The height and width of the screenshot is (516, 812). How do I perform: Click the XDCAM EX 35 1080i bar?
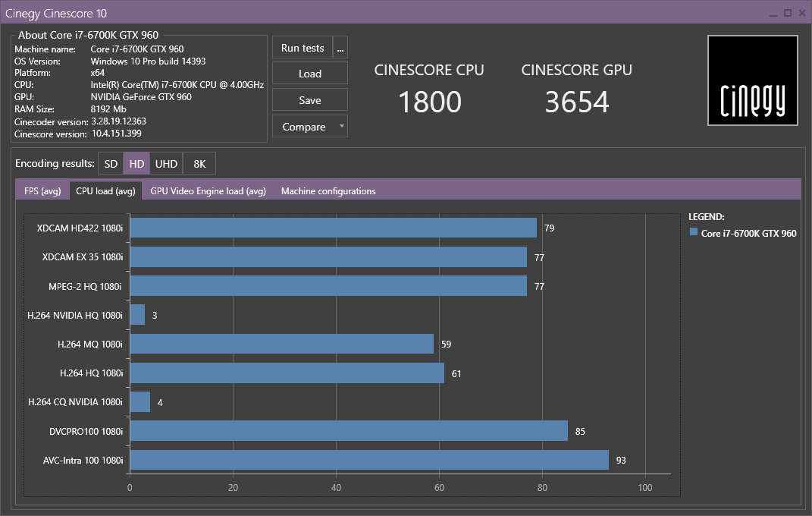pyautogui.click(x=328, y=256)
